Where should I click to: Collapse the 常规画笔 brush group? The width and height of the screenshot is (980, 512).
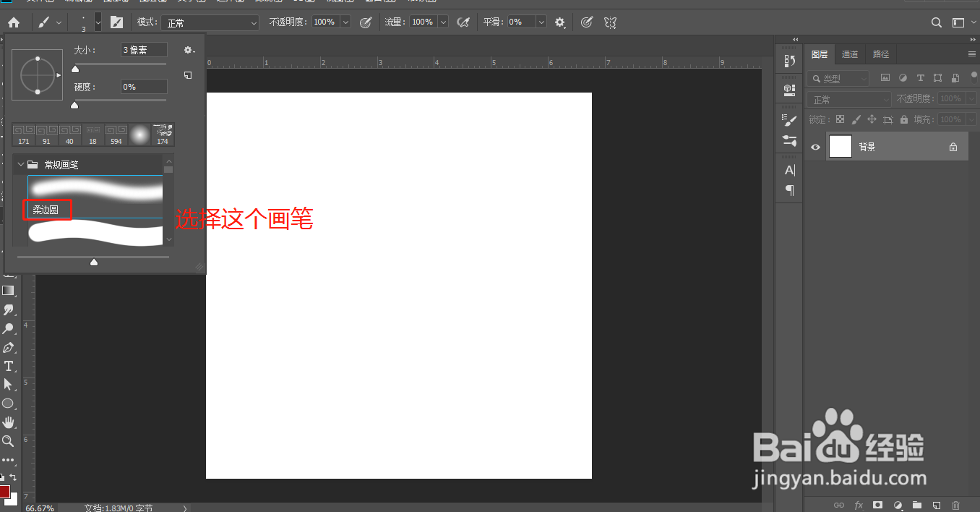click(x=20, y=164)
